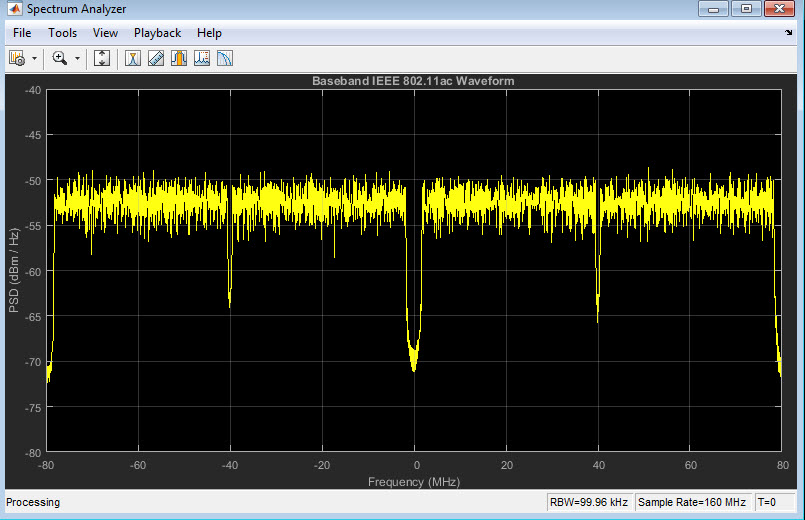Open the Spectrum Settings toolbar icon
This screenshot has width=805, height=520.
click(x=17, y=58)
